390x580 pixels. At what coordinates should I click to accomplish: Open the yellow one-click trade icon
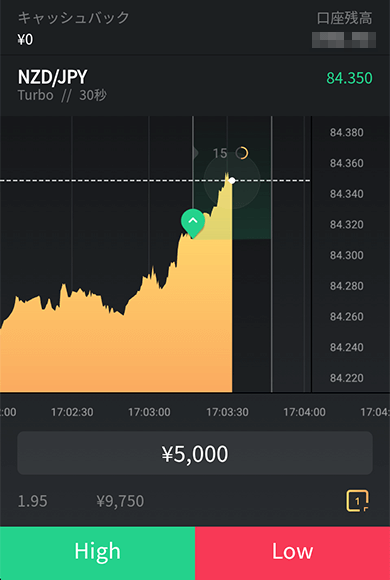click(x=357, y=501)
